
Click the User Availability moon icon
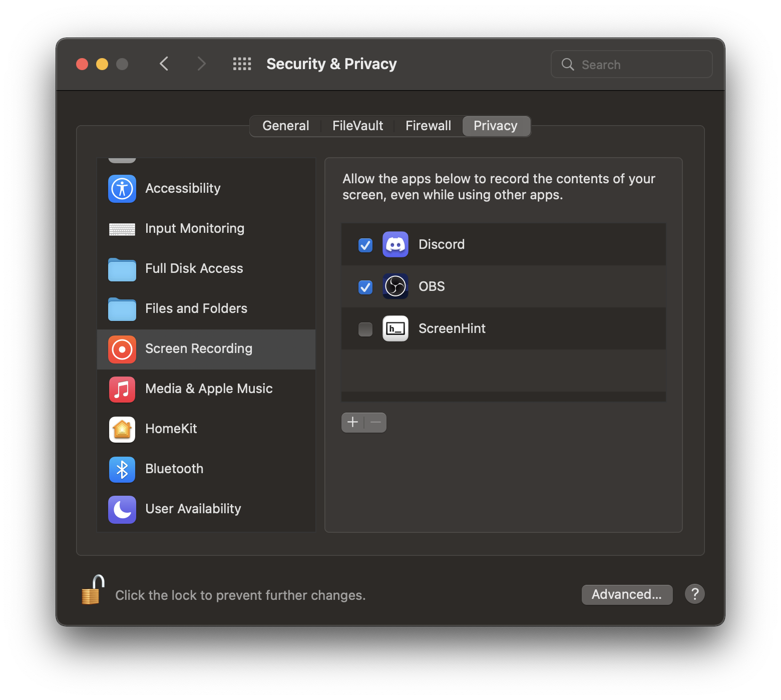click(122, 510)
